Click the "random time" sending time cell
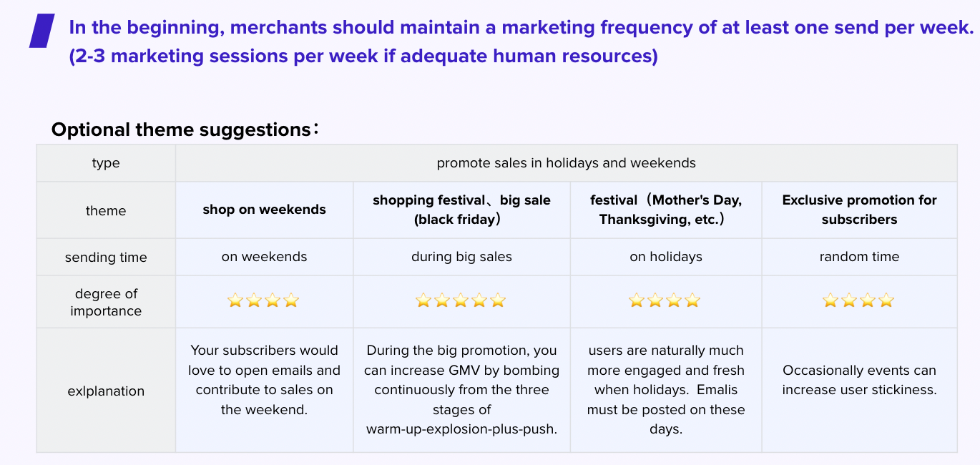This screenshot has height=465, width=980. coord(859,257)
